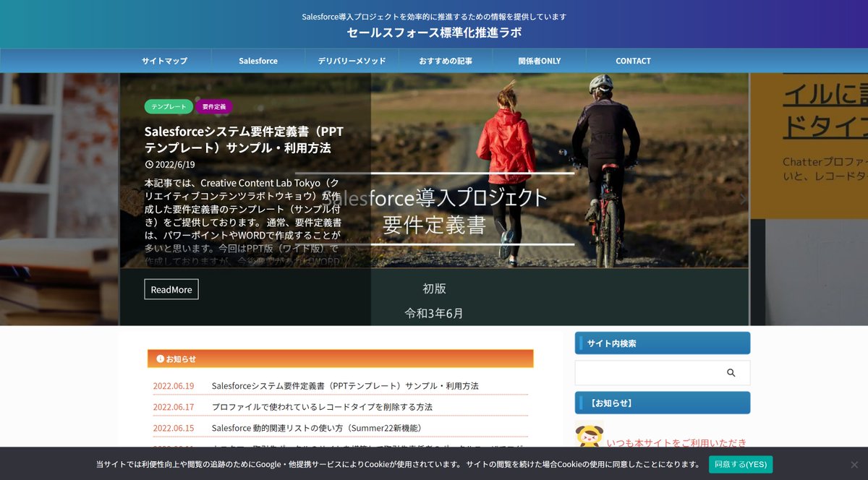Click the 要件定義 category tag

(213, 106)
